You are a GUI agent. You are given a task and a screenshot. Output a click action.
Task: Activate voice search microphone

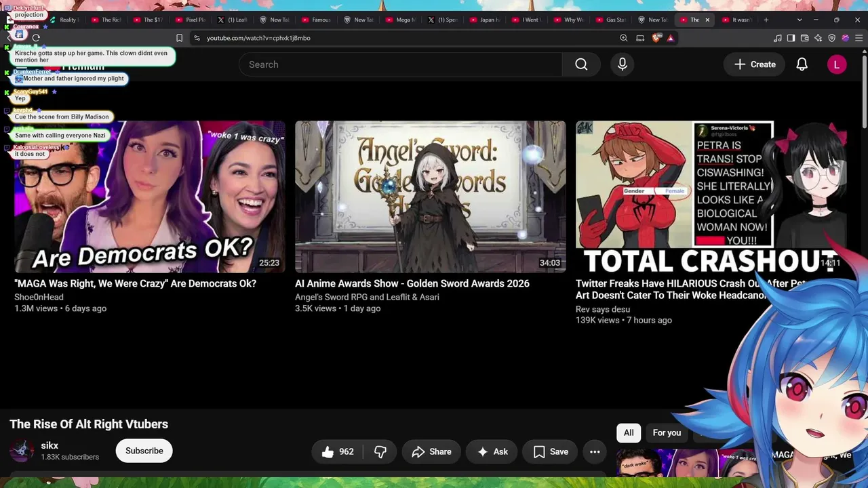[623, 64]
